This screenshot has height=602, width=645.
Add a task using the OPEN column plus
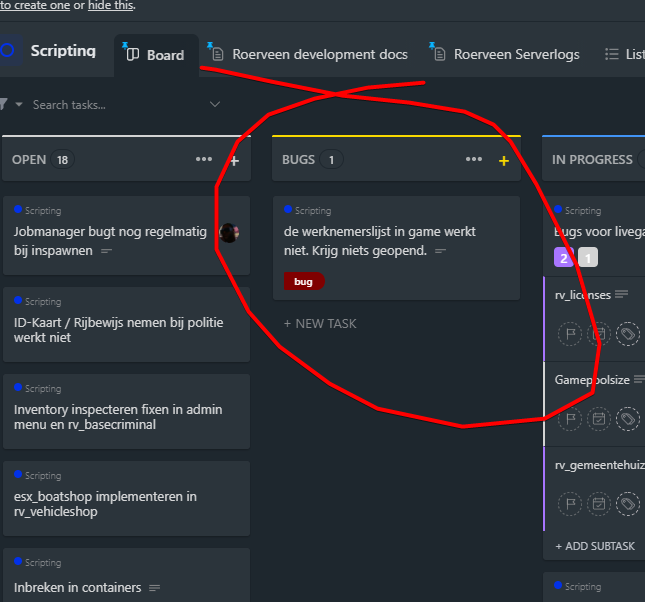[x=234, y=160]
